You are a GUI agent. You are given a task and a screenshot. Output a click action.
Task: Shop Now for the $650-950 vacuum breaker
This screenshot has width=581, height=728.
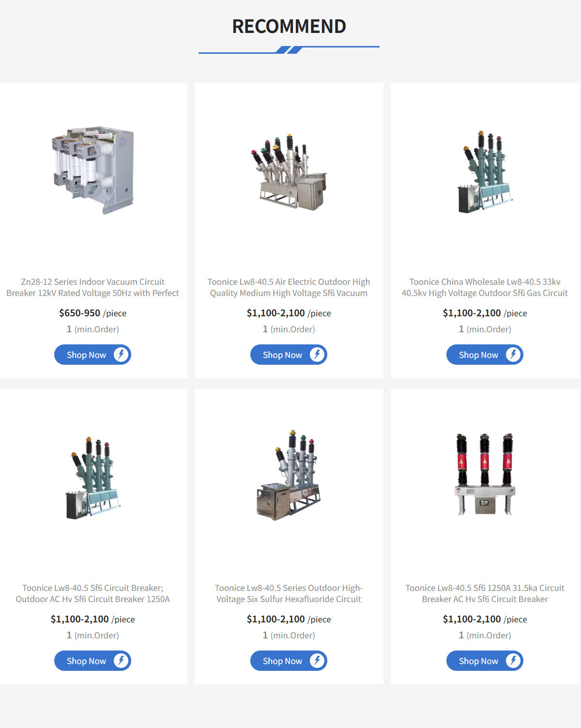click(x=92, y=355)
